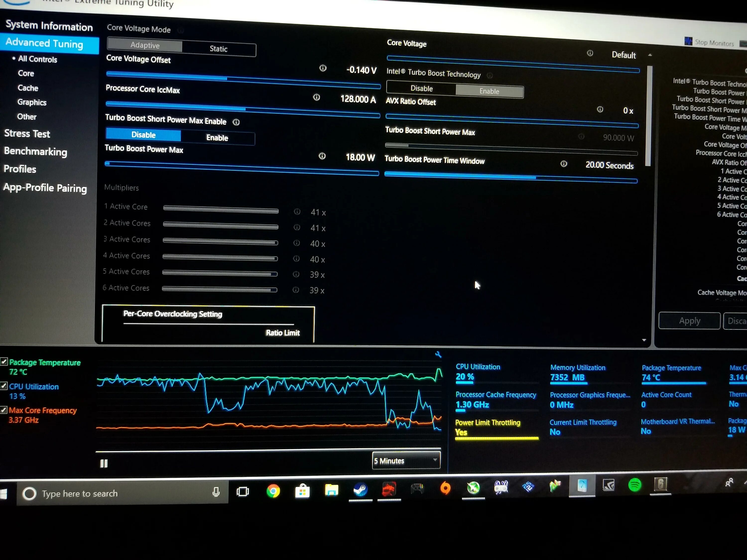Click the microphone icon in the search box
The height and width of the screenshot is (560, 747).
[x=216, y=492]
